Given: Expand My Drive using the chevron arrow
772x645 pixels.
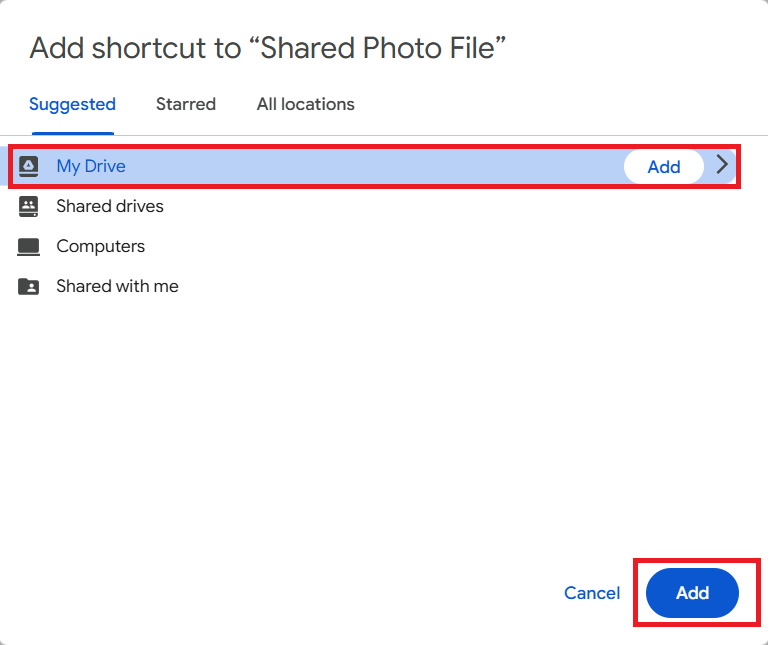Looking at the screenshot, I should pyautogui.click(x=723, y=166).
